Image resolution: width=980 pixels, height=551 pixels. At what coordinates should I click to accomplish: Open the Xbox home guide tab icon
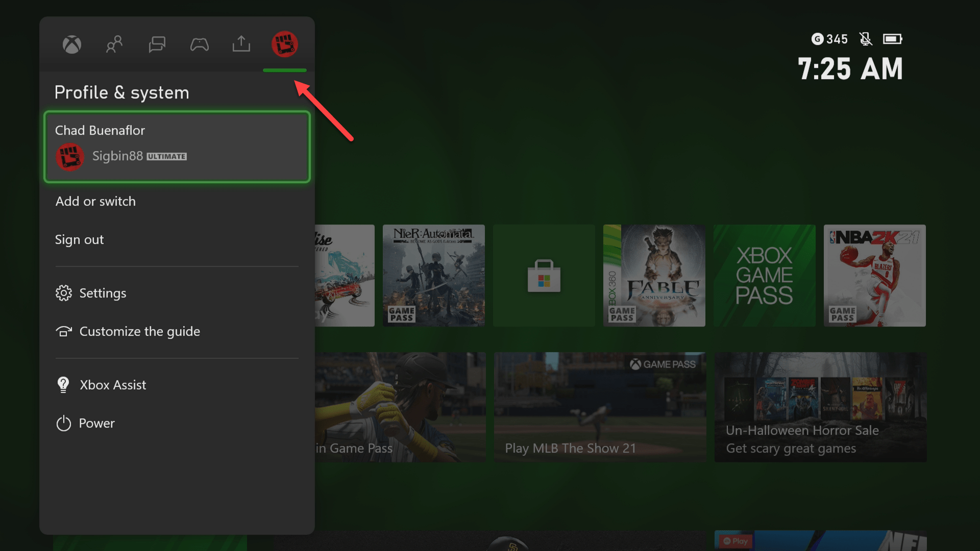pos(71,44)
